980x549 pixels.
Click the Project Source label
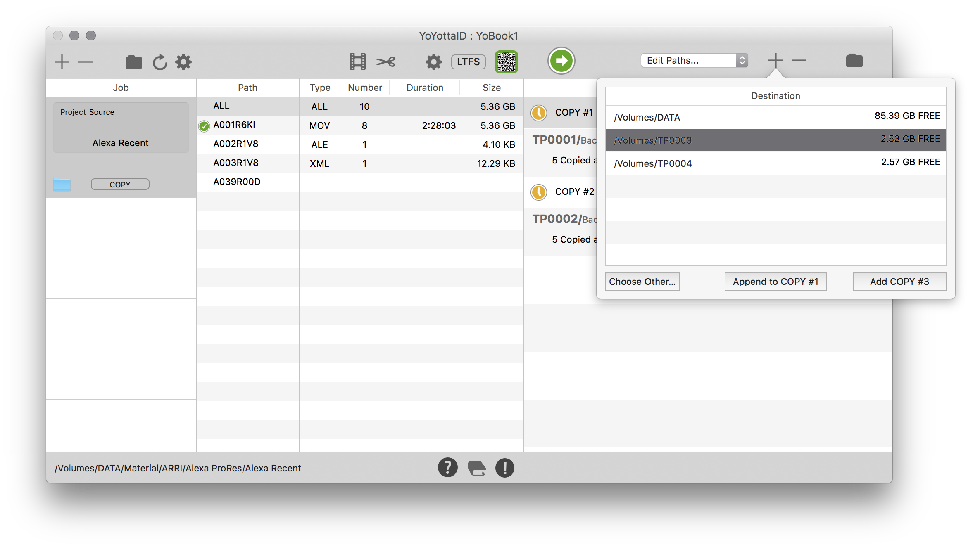pos(87,112)
